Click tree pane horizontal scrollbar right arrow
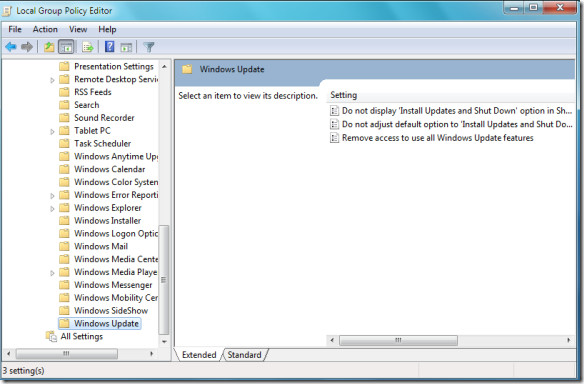This screenshot has width=584, height=384. point(151,353)
